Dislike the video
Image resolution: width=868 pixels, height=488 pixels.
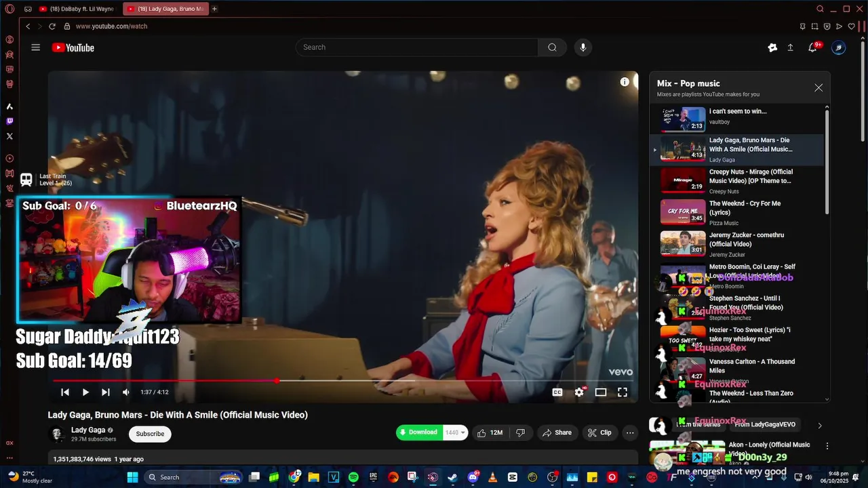tap(521, 432)
